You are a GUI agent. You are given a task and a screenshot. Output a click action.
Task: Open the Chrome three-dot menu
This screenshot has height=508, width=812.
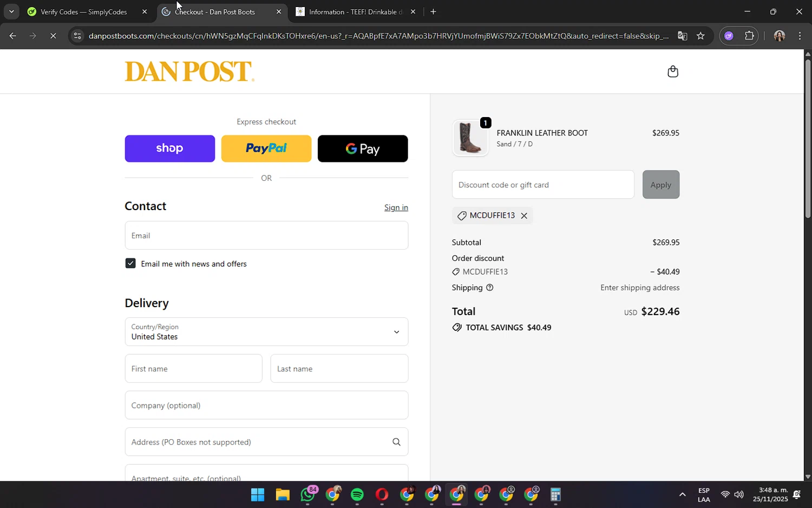coord(800,36)
